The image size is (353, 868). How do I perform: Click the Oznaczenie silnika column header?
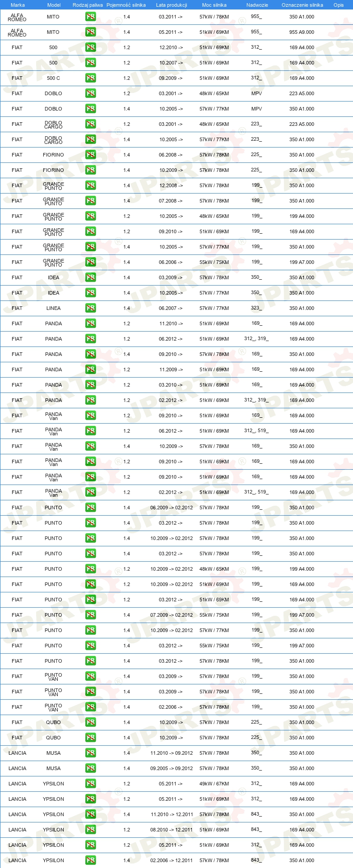[302, 5]
